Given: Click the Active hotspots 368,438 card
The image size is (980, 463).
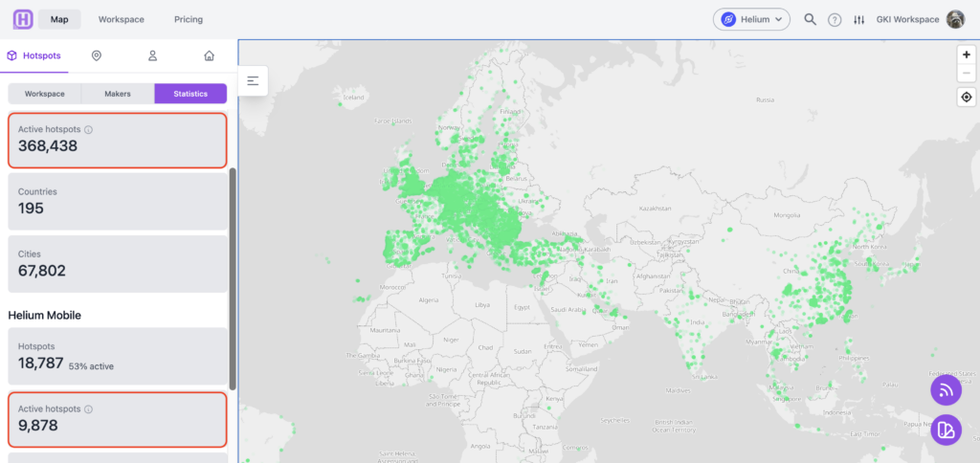Looking at the screenshot, I should click(117, 141).
